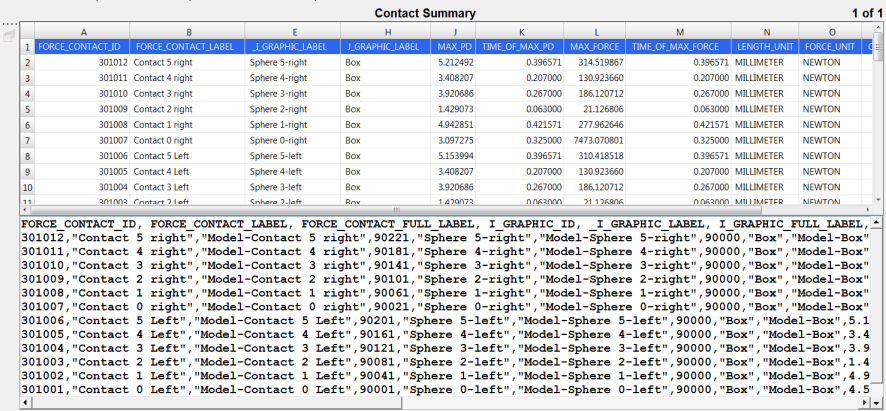Click the table's vertical scroll down arrow
Screen dimensions: 886x411
click(879, 199)
